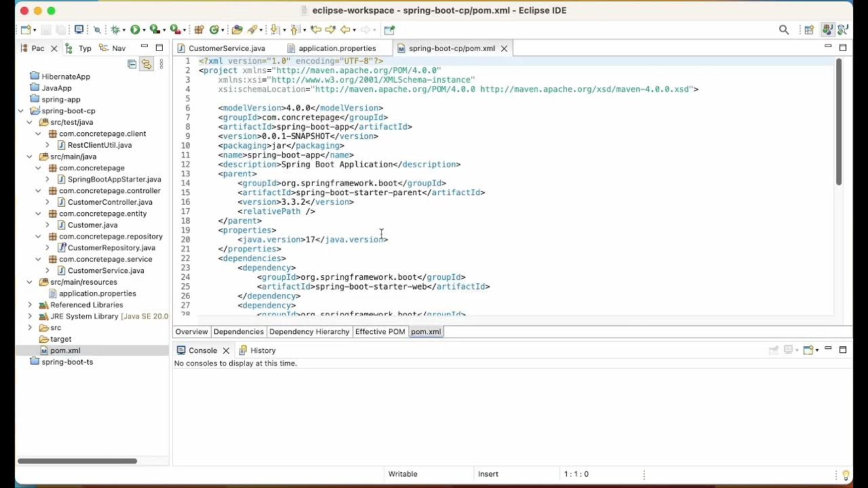Open the Type Hierarchy tab

coord(78,48)
